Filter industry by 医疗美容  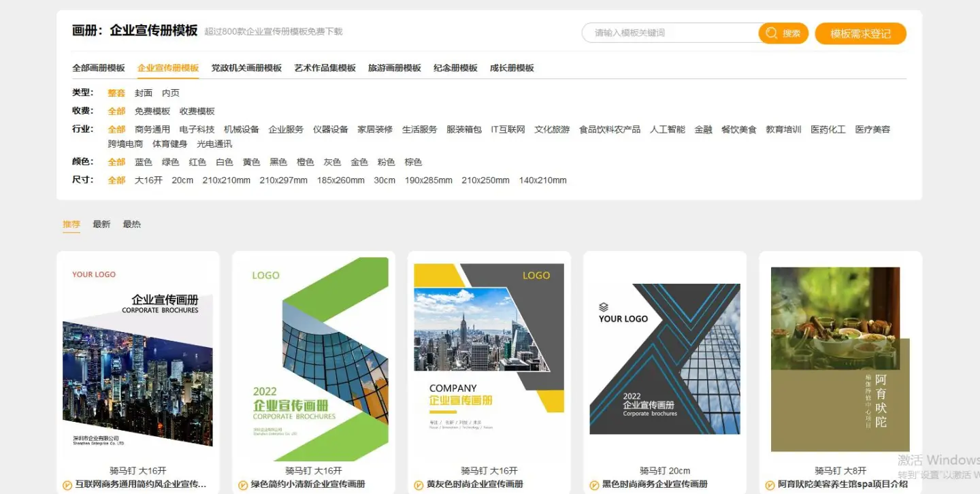[x=872, y=129]
